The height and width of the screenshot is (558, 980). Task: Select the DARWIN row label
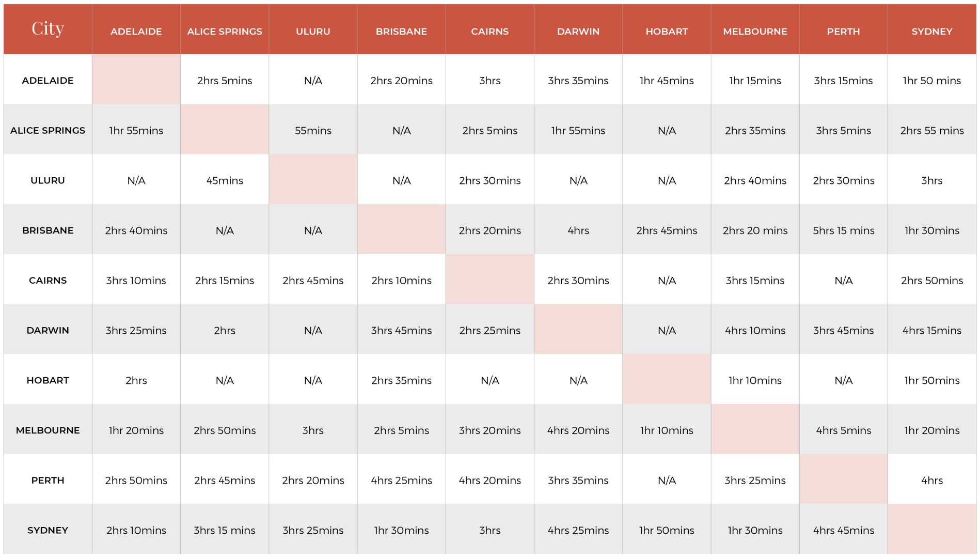click(48, 330)
